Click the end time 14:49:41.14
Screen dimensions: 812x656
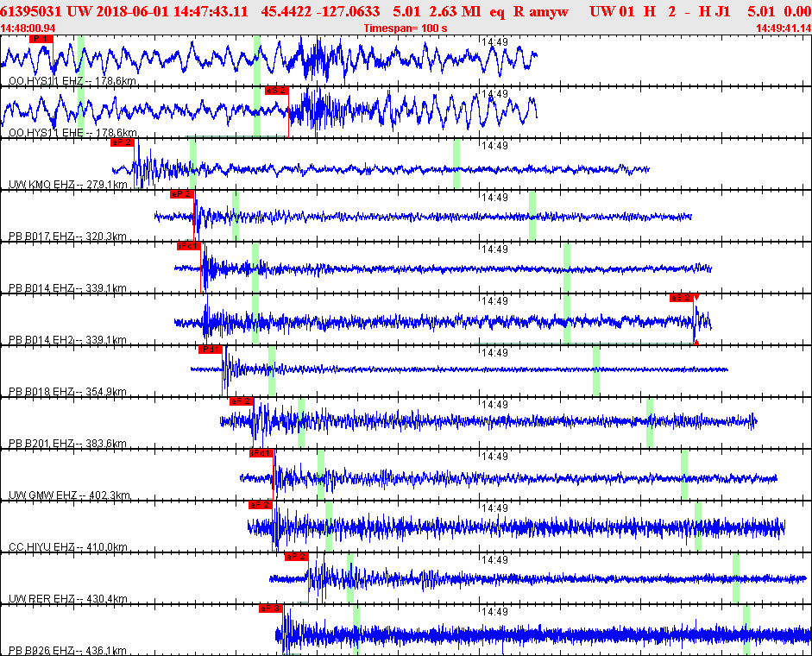784,28
